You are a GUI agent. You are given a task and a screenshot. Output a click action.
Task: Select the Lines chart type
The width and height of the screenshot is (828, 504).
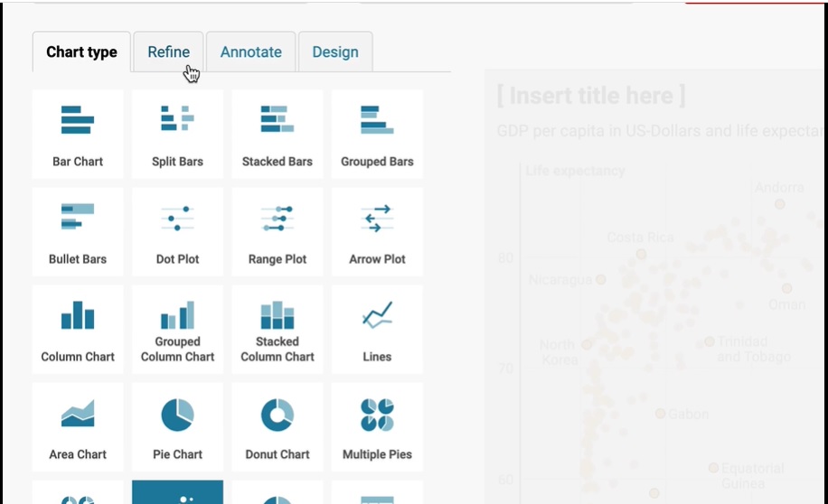[x=377, y=329]
